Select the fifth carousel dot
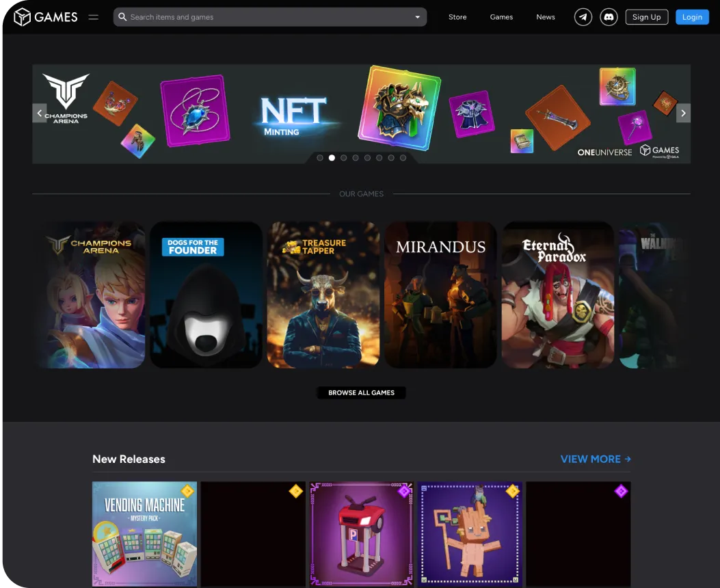This screenshot has width=720, height=588. click(x=367, y=157)
